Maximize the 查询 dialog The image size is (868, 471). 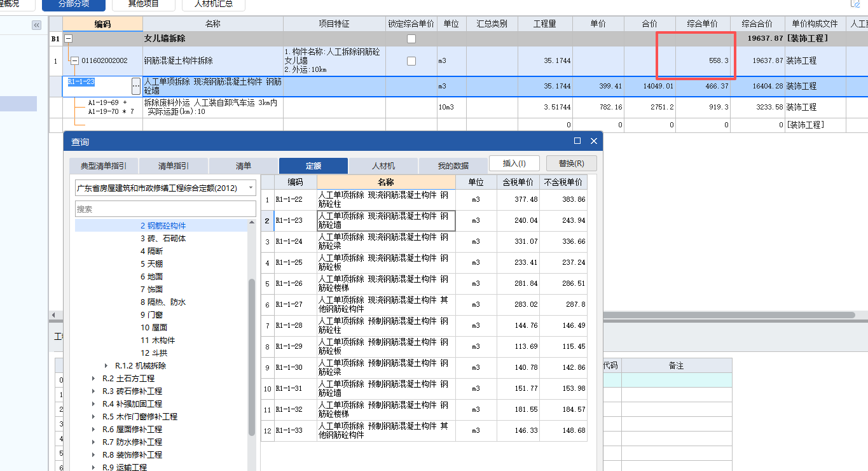(577, 141)
